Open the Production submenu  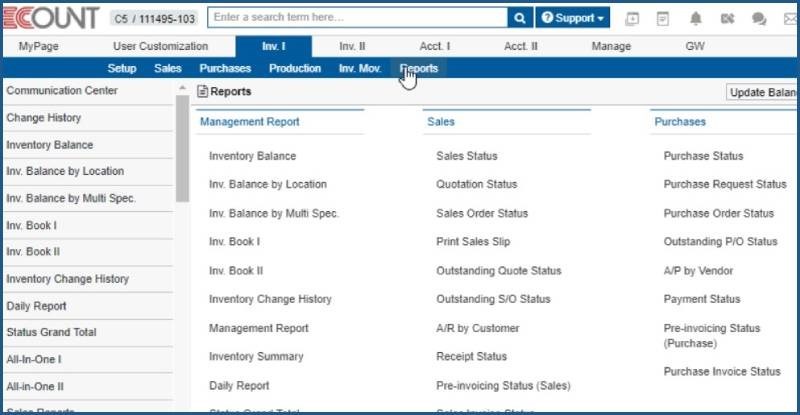click(x=295, y=68)
